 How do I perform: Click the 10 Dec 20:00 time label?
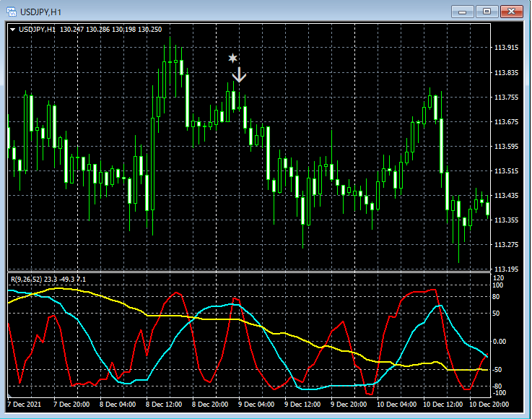(489, 405)
